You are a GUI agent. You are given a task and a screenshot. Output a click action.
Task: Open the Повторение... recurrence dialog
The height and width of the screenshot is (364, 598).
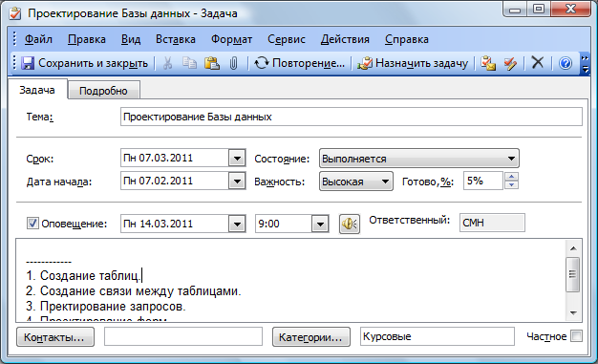pos(299,63)
